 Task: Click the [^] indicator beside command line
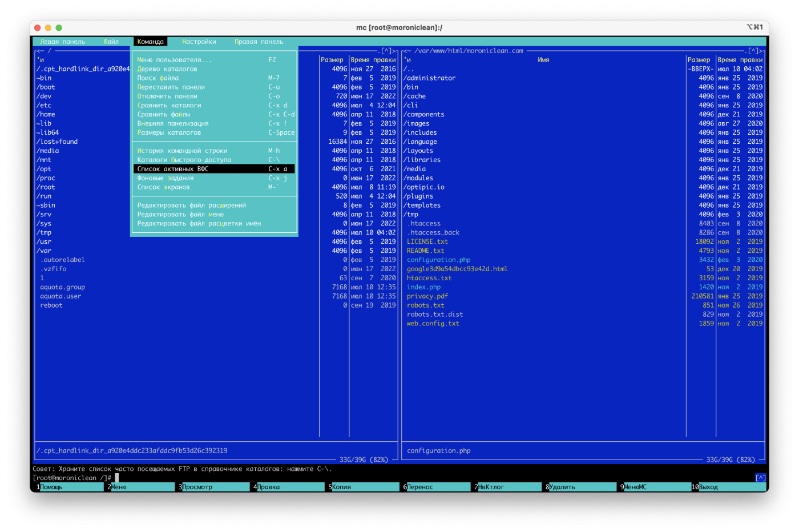pos(760,478)
